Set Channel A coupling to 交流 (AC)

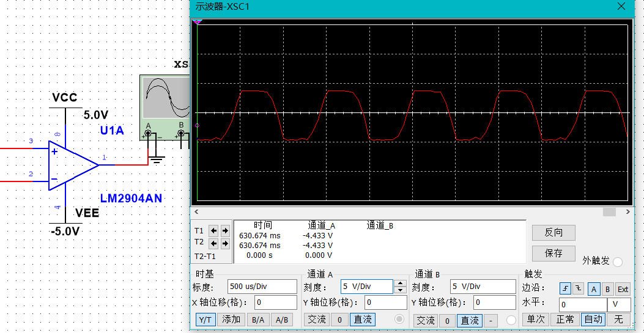tap(317, 319)
